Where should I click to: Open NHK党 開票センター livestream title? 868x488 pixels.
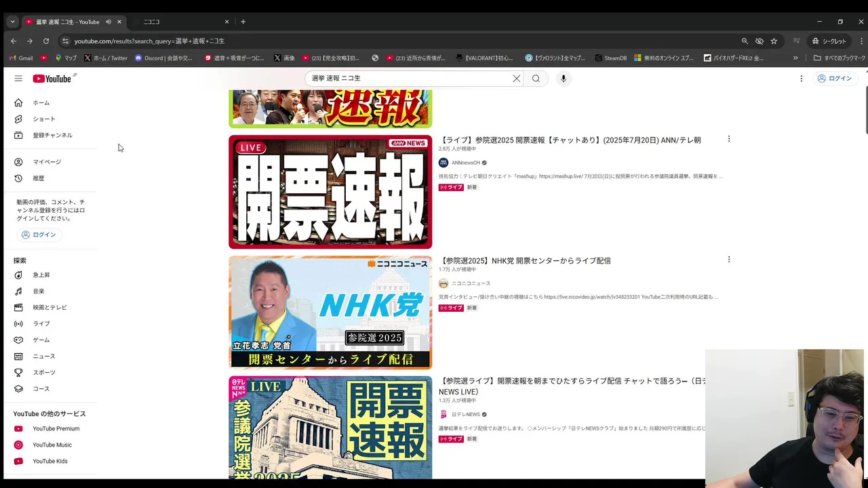[x=525, y=261]
